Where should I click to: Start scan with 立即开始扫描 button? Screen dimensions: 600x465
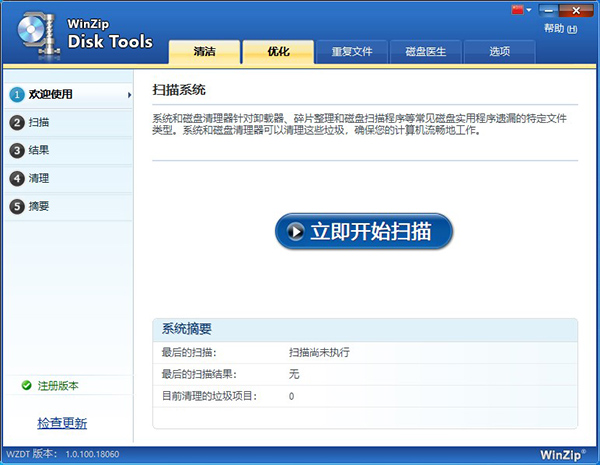(x=364, y=232)
